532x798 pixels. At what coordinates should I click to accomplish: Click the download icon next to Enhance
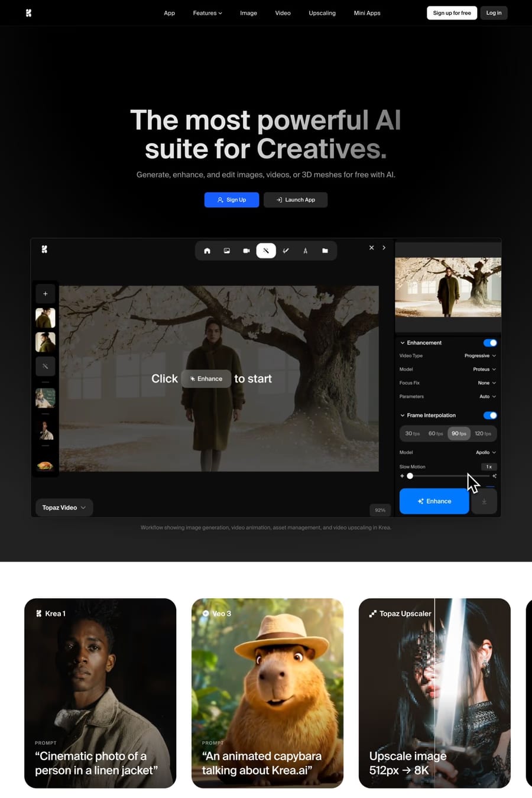click(484, 501)
